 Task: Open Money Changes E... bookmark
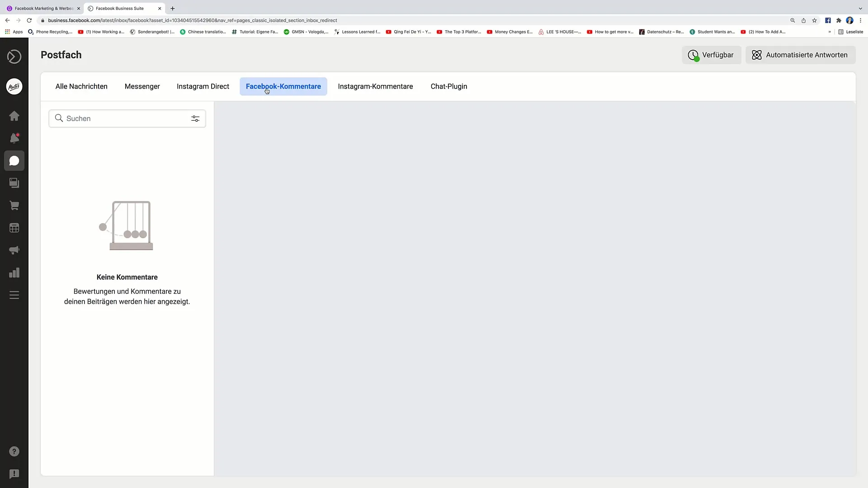[x=510, y=32]
